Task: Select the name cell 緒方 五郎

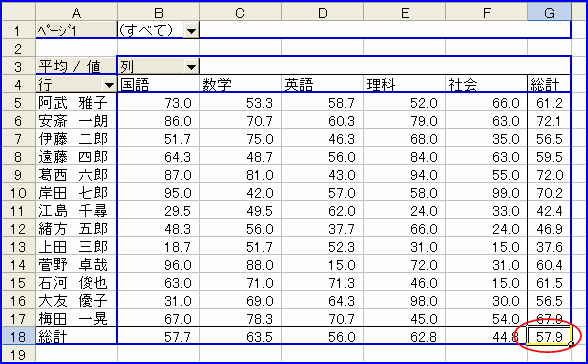Action: (x=76, y=229)
